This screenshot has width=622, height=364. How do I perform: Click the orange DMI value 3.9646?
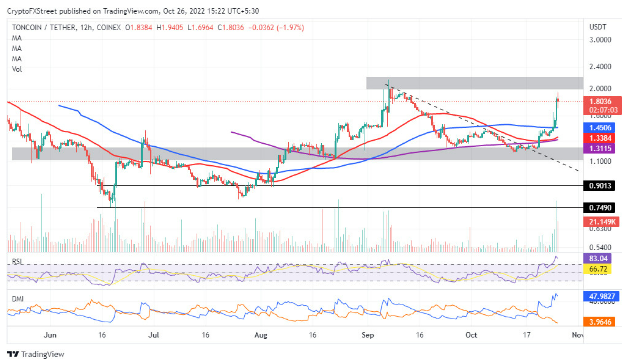(600, 322)
